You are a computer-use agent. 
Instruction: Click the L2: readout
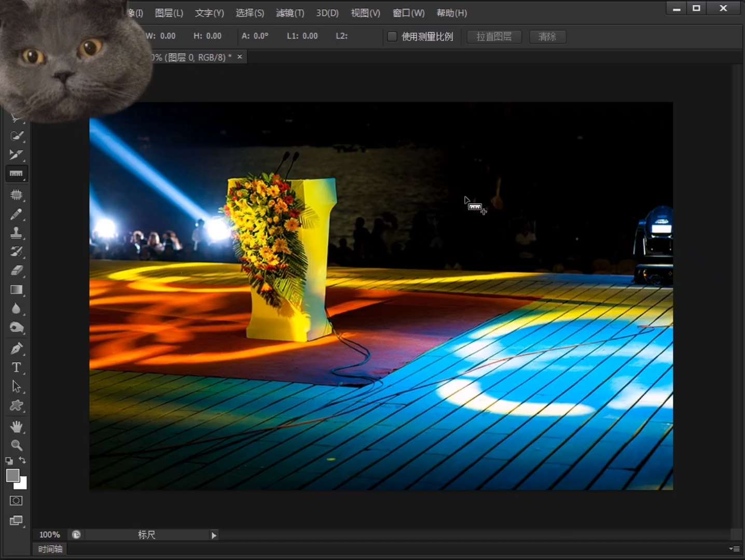[342, 36]
